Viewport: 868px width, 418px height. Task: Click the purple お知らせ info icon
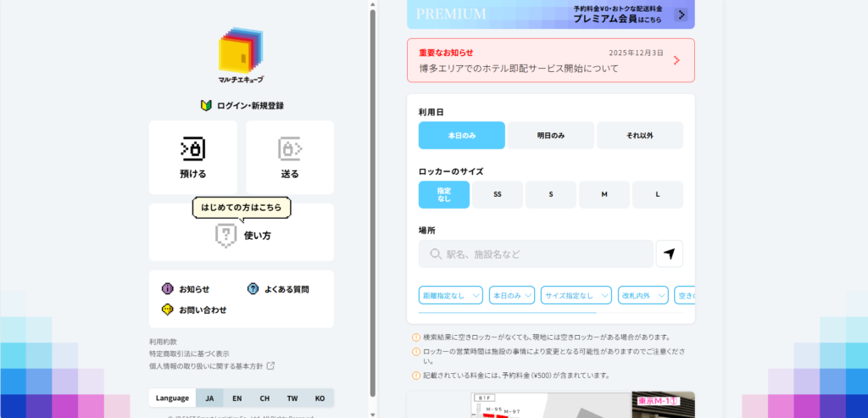click(168, 289)
